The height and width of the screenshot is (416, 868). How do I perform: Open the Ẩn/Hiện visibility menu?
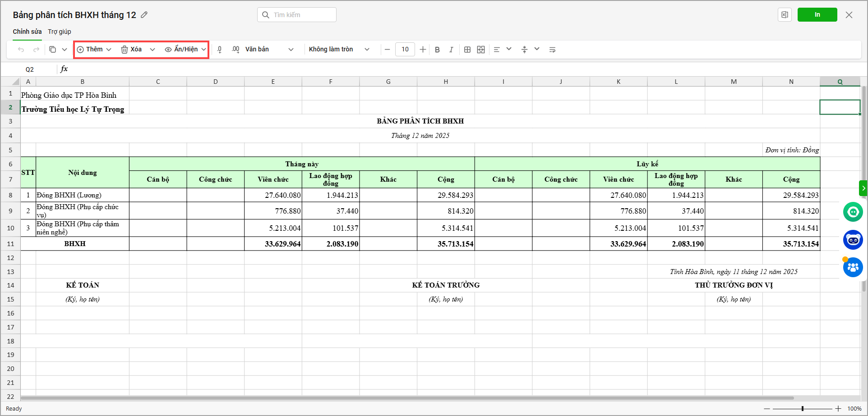pyautogui.click(x=185, y=50)
